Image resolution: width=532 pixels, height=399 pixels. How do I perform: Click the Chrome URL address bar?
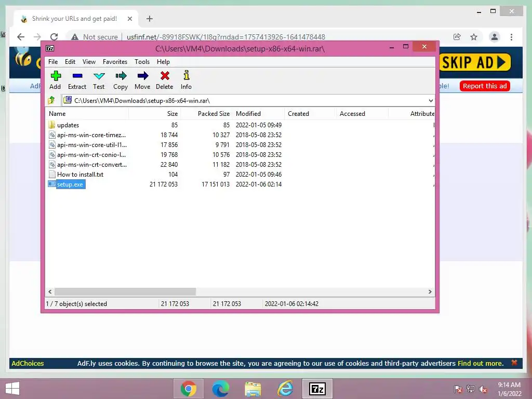225,37
